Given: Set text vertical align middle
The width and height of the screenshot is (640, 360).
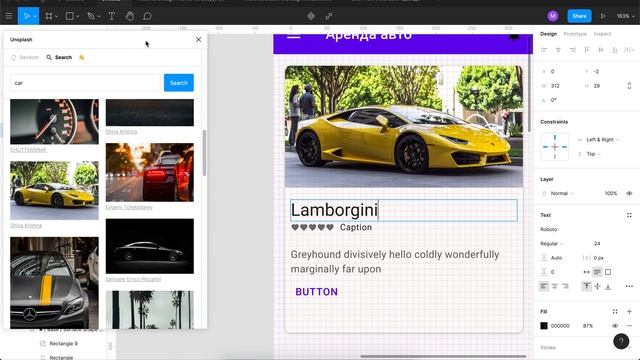Looking at the screenshot, I should click(597, 286).
